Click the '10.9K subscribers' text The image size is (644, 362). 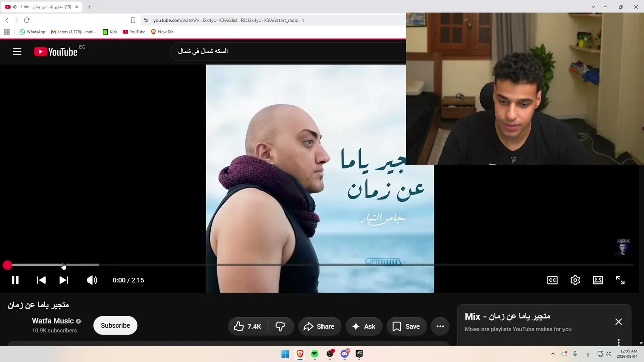click(54, 331)
